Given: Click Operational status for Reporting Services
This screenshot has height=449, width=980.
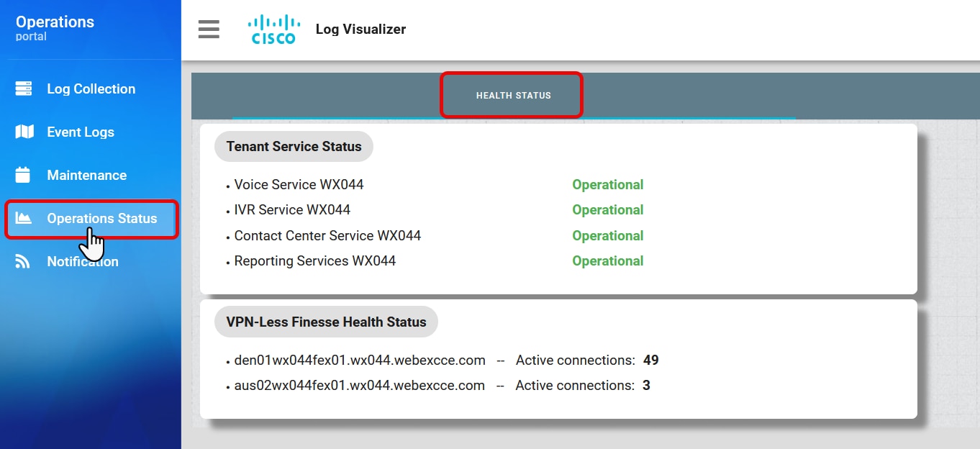Looking at the screenshot, I should (607, 261).
